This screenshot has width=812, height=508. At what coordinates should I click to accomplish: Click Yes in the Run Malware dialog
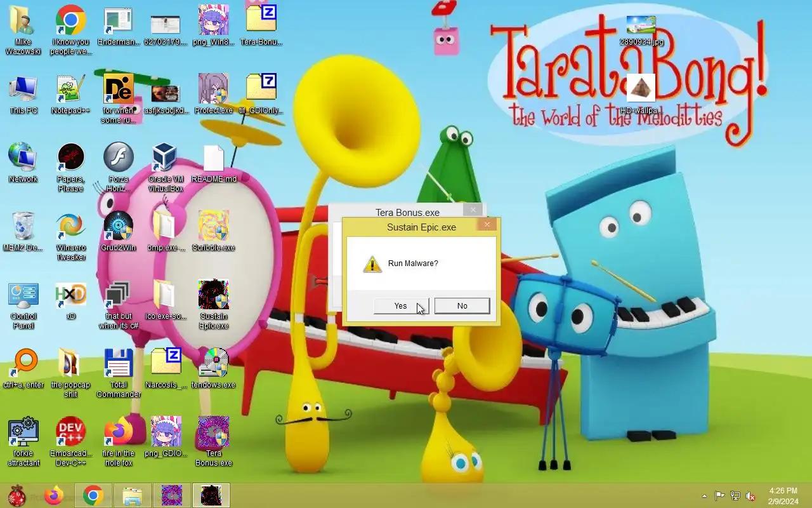tap(401, 306)
